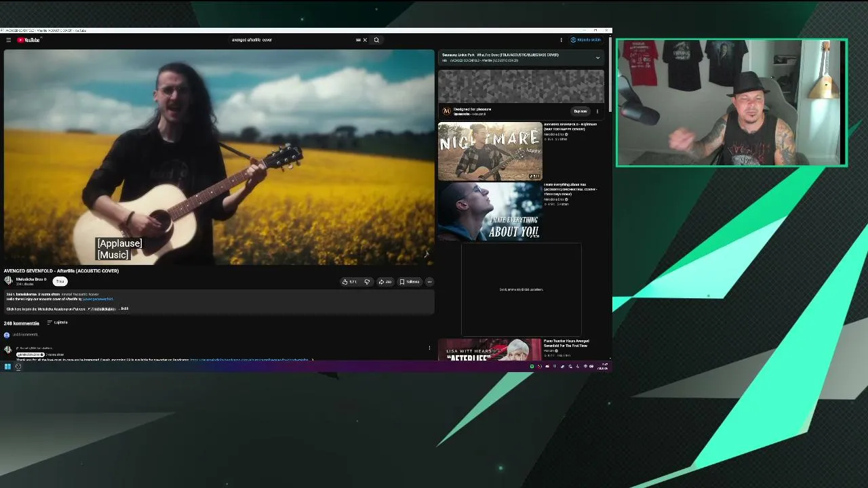
Task: Click the 'Buy now' ad button
Action: 580,111
